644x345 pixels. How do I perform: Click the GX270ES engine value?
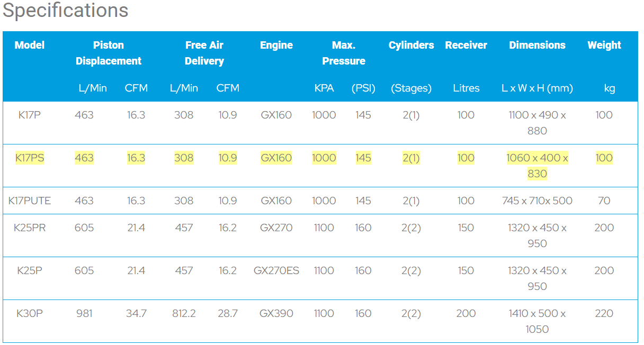pos(276,270)
